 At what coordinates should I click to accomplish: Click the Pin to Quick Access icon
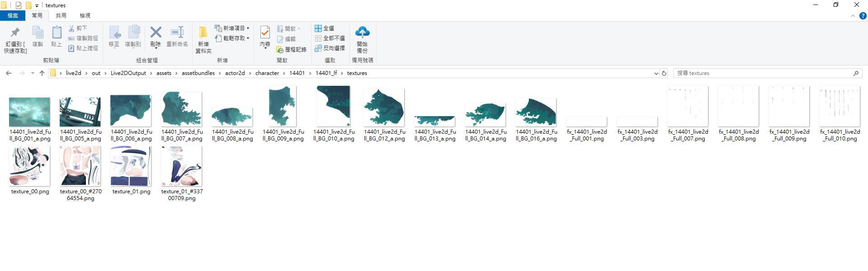15,33
